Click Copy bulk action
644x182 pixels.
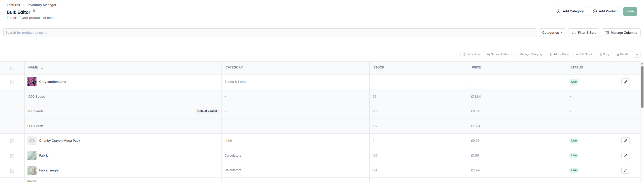tap(604, 54)
